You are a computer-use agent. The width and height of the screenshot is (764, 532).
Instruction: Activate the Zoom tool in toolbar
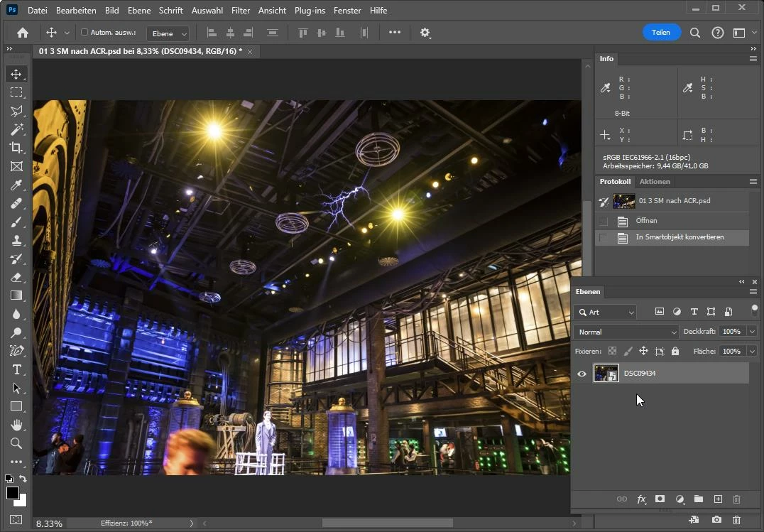click(16, 443)
